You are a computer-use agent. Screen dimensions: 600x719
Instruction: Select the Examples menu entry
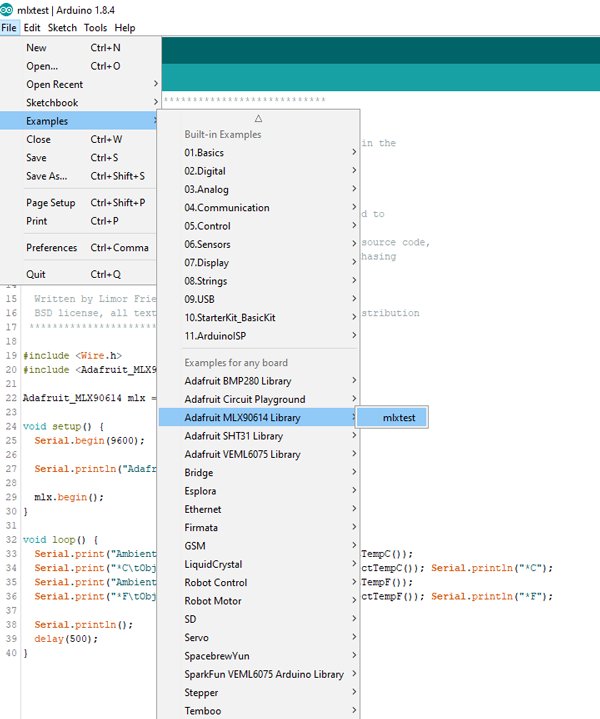[x=79, y=121]
